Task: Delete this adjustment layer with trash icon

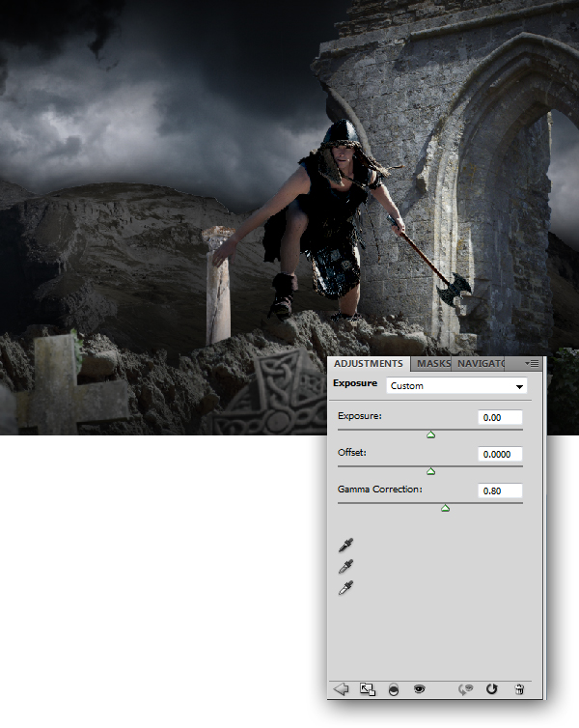Action: (x=519, y=689)
